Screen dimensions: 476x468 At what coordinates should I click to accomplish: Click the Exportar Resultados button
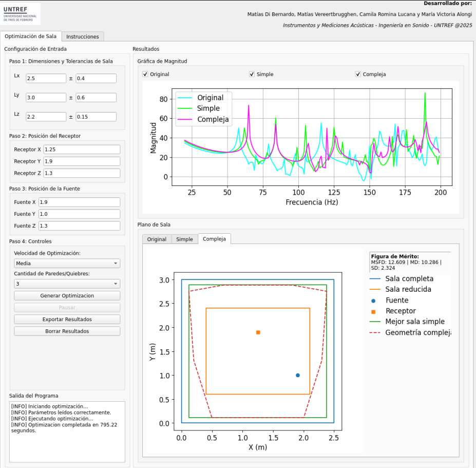click(67, 319)
